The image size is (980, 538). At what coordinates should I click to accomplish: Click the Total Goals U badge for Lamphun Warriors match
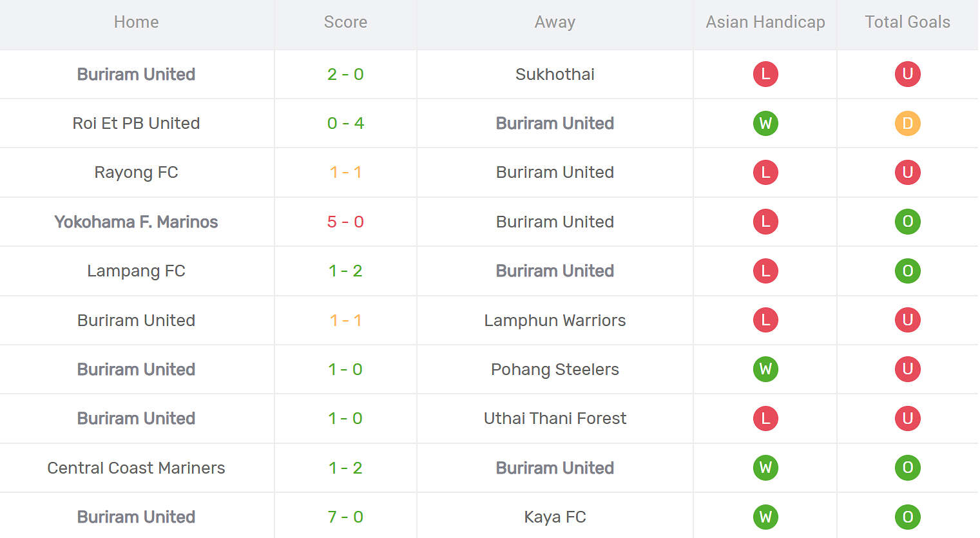(x=907, y=320)
